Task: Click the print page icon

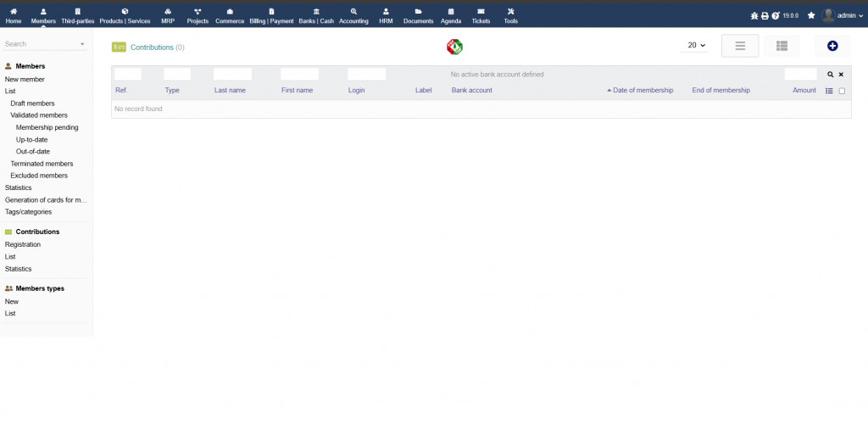Action: coord(765,15)
